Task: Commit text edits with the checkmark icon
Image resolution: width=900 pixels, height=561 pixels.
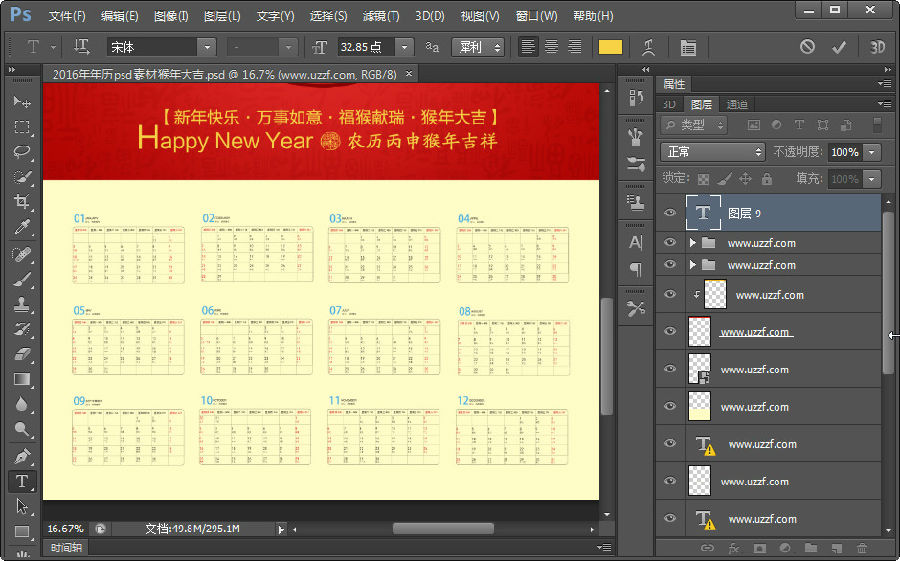Action: 839,47
